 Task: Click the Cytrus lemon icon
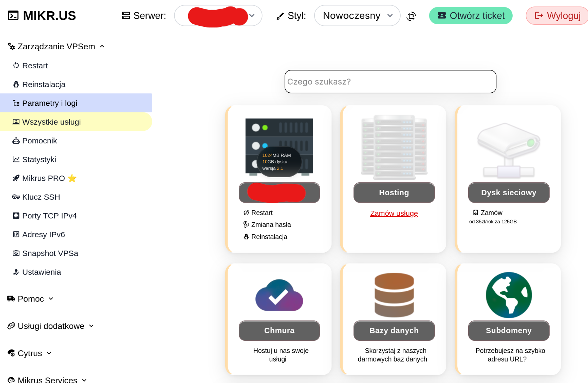pyautogui.click(x=11, y=353)
